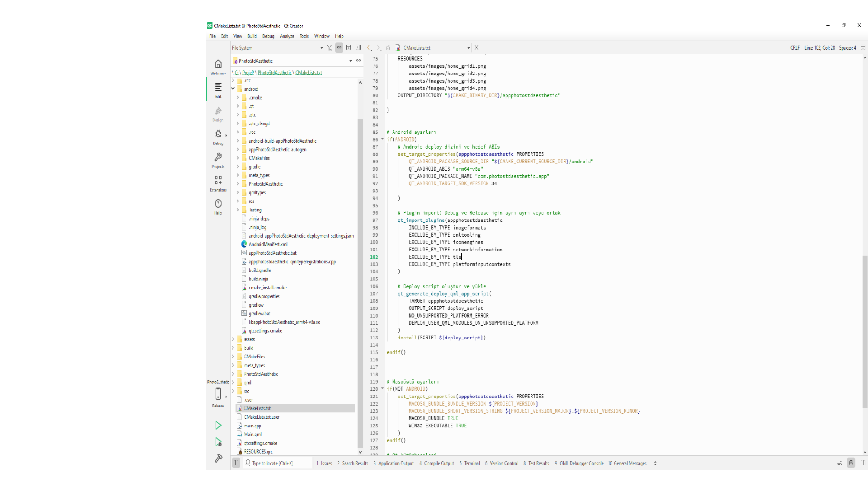The height and width of the screenshot is (477, 868).
Task: Start debugging with the run-debug button
Action: point(218,442)
